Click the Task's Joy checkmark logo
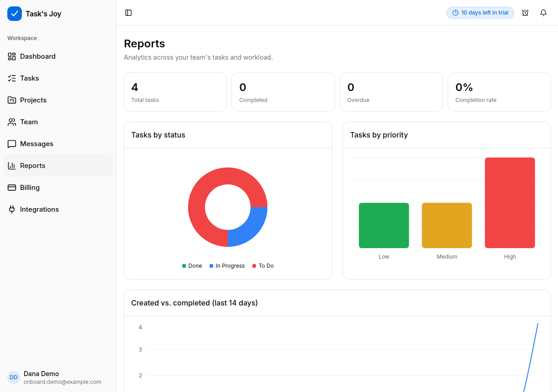The height and width of the screenshot is (392, 558). [15, 14]
